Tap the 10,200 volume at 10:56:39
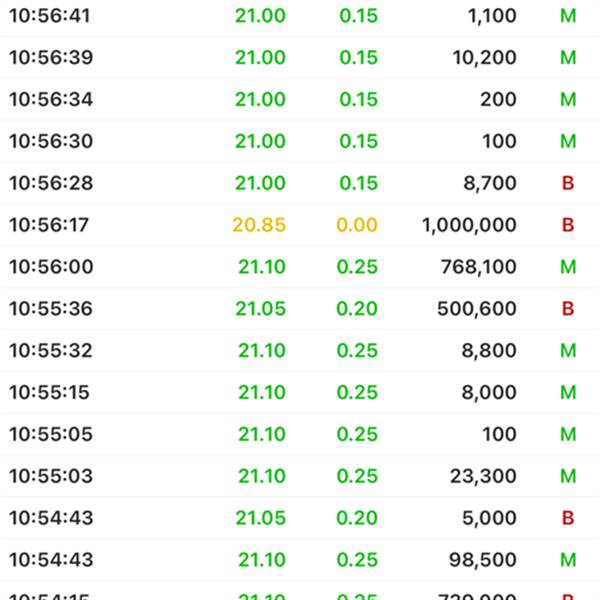Viewport: 600px width, 600px height. 484,58
